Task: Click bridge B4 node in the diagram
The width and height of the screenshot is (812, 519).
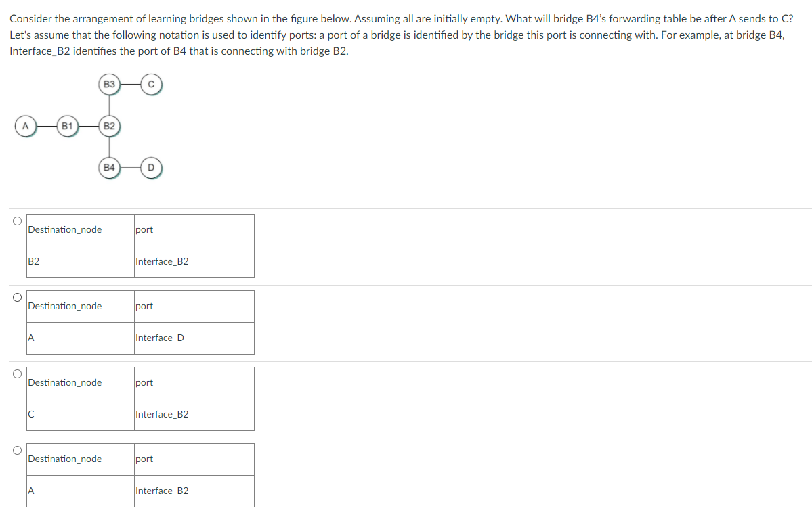Action: click(x=109, y=168)
